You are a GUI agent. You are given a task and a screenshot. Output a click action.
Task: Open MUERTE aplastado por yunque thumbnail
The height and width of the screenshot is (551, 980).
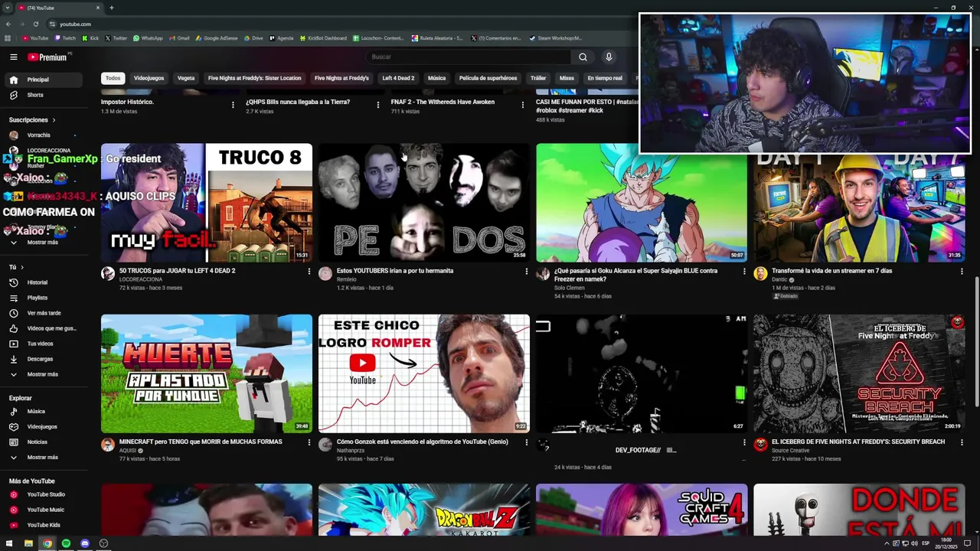[207, 373]
